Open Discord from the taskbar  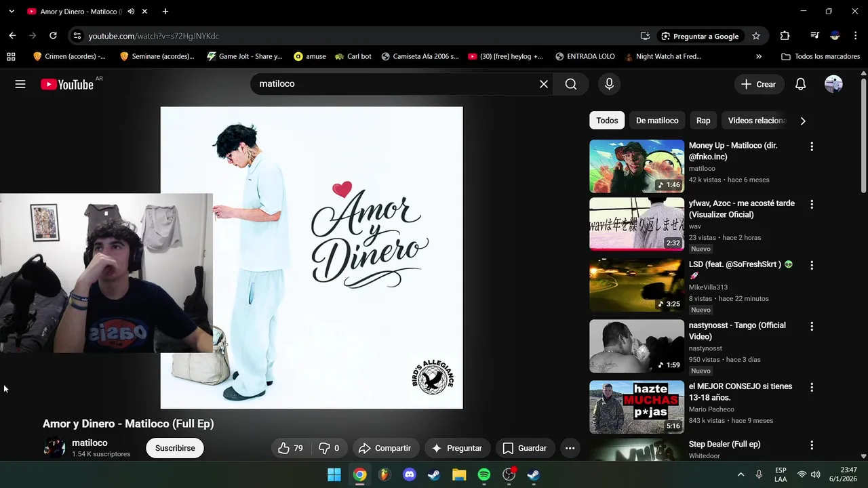tap(409, 474)
